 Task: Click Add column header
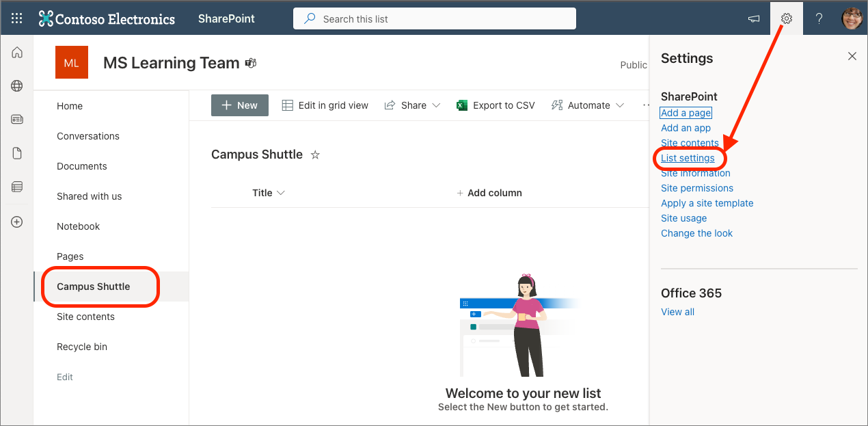click(x=489, y=193)
